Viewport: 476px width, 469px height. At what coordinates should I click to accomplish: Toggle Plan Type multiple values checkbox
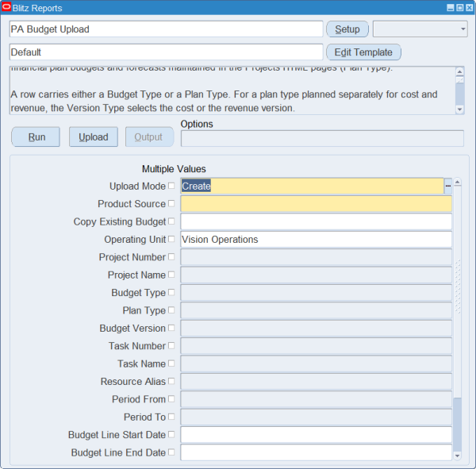[171, 309]
